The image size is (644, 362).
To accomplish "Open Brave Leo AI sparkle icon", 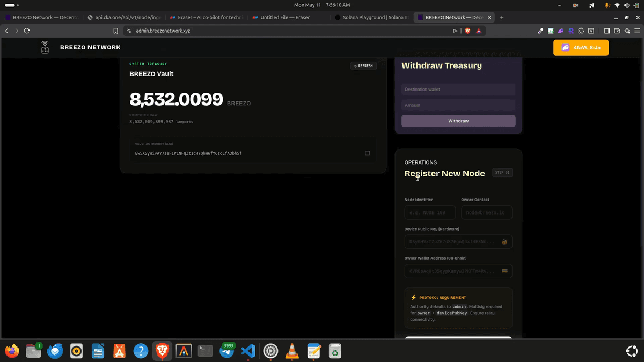I will [x=627, y=31].
